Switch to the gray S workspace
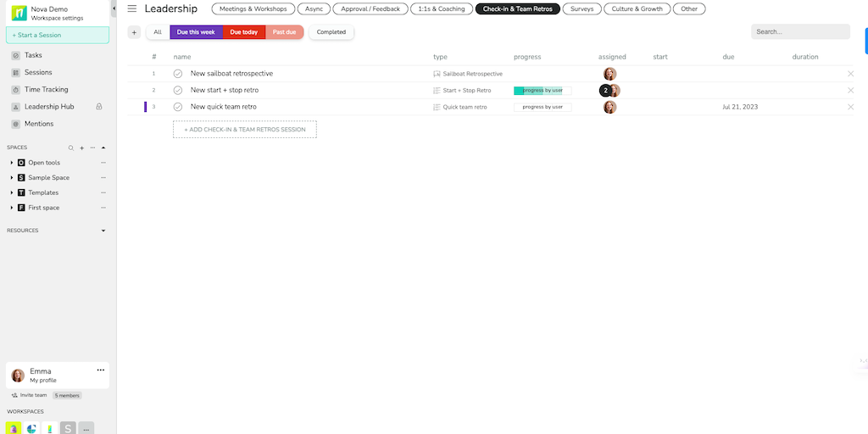 pyautogui.click(x=68, y=428)
